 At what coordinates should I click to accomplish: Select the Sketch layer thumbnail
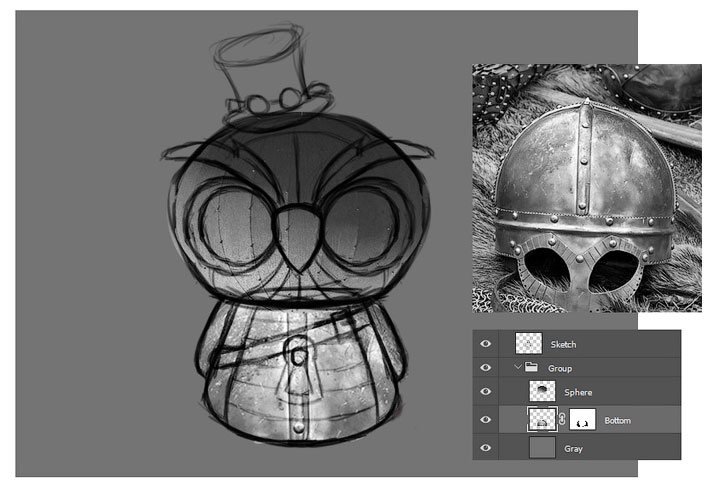(x=528, y=343)
